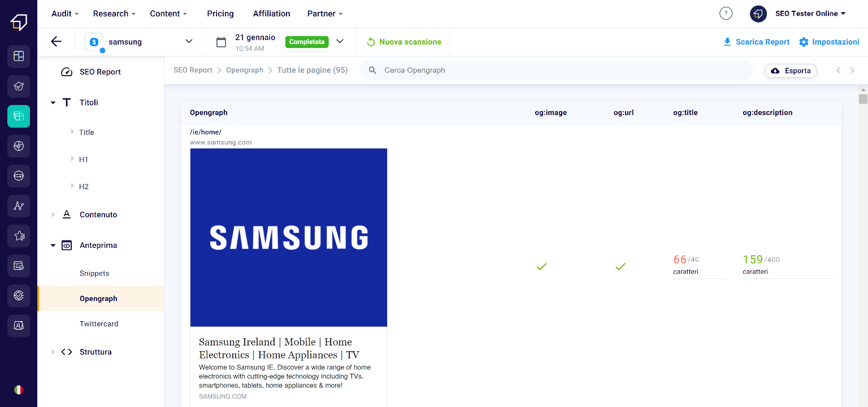Screen dimensions: 868x407
Task: Click the help question mark icon
Action: (x=726, y=14)
